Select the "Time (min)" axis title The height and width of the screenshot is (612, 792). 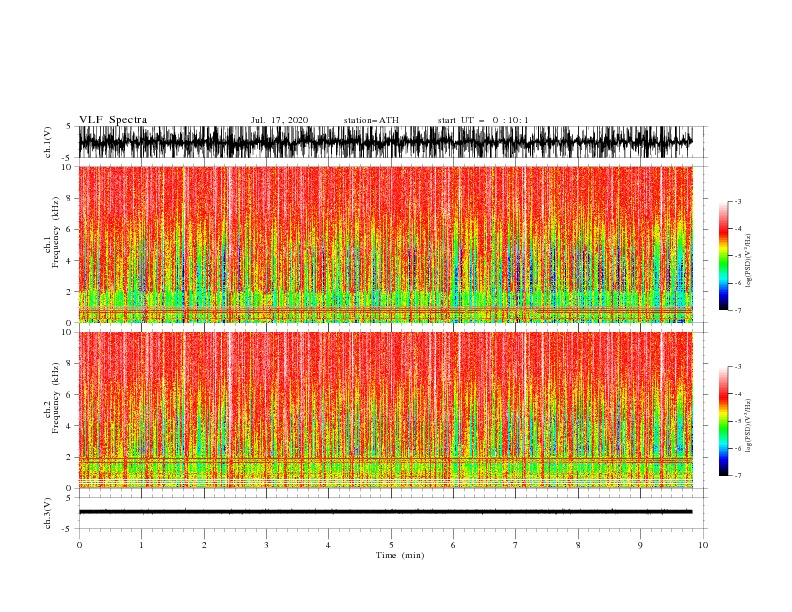click(400, 555)
